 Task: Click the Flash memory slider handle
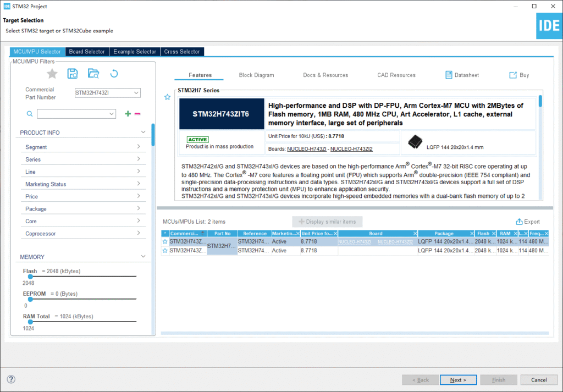31,277
